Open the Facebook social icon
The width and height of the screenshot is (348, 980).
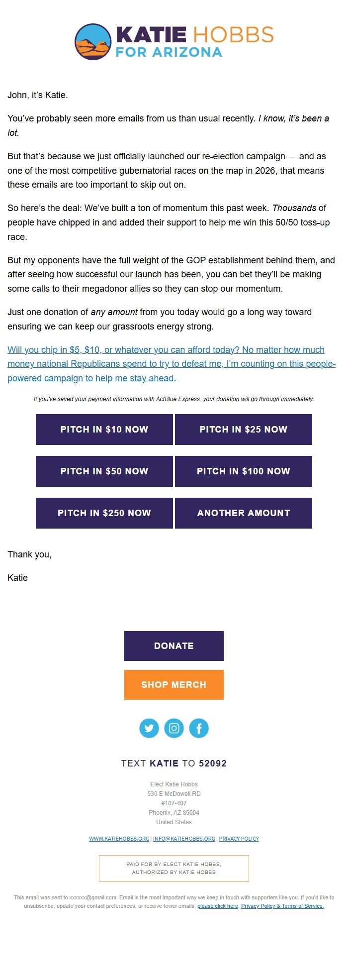199,728
